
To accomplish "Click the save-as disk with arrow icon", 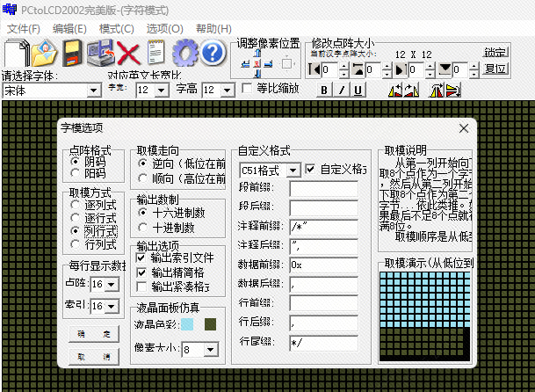I will 100,53.
